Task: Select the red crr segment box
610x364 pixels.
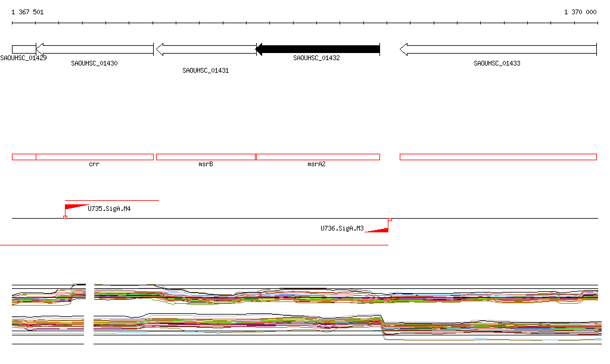Action: (x=95, y=157)
